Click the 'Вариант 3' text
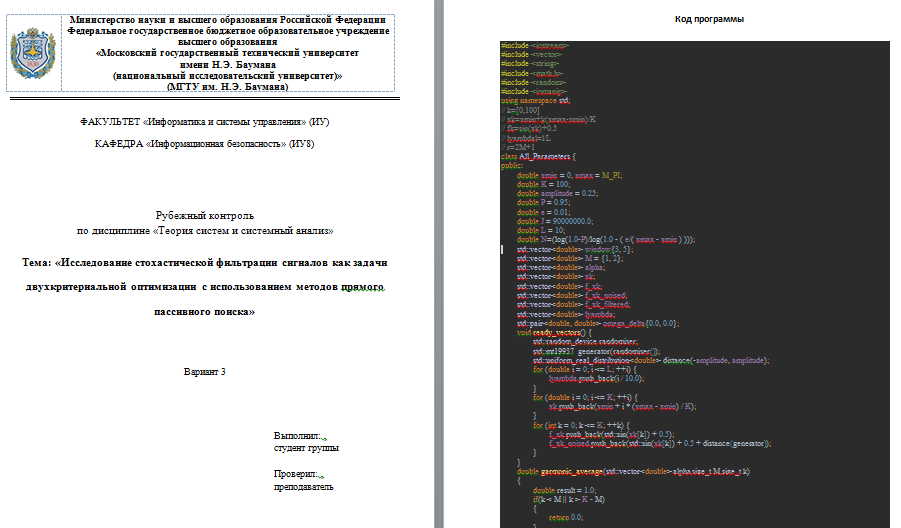901x528 pixels. (205, 372)
